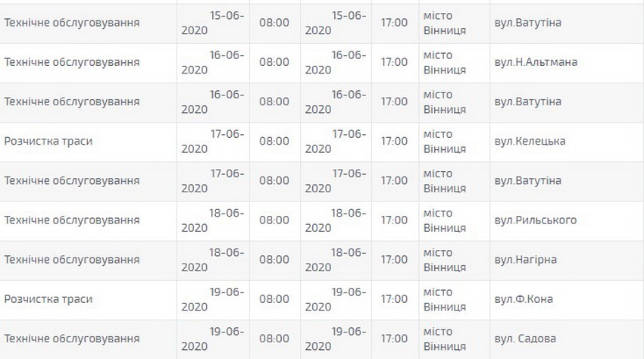The height and width of the screenshot is (359, 644).
Task: Click the вул.Н.Альтмана street cell
Action: (535, 62)
